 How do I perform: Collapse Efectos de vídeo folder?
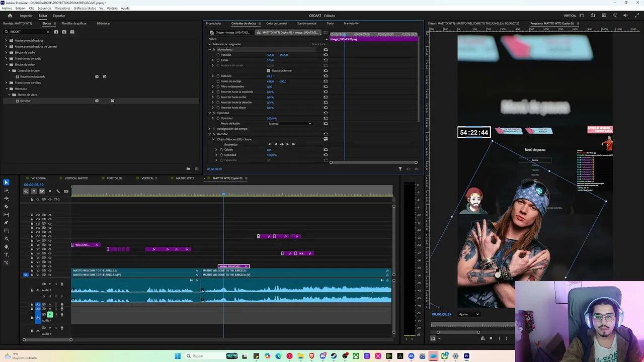coord(6,64)
